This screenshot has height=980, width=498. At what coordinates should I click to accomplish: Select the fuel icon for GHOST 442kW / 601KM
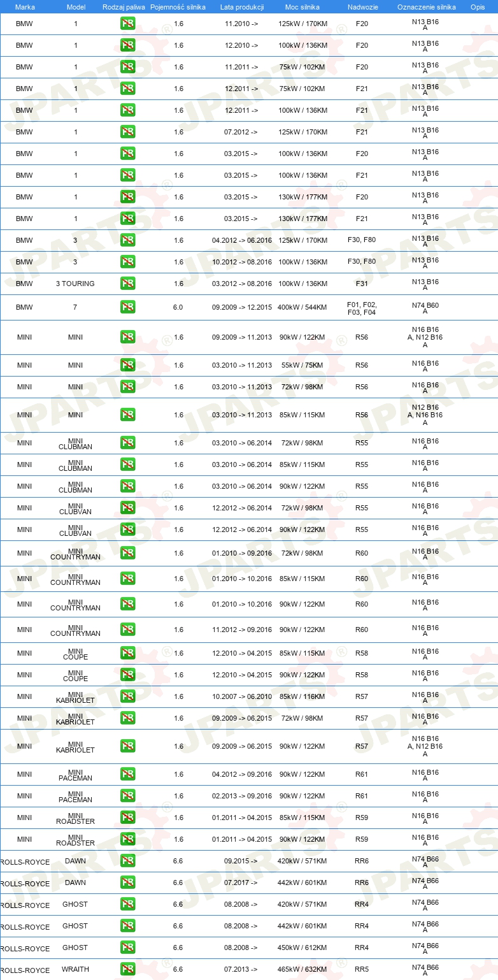coord(127,926)
